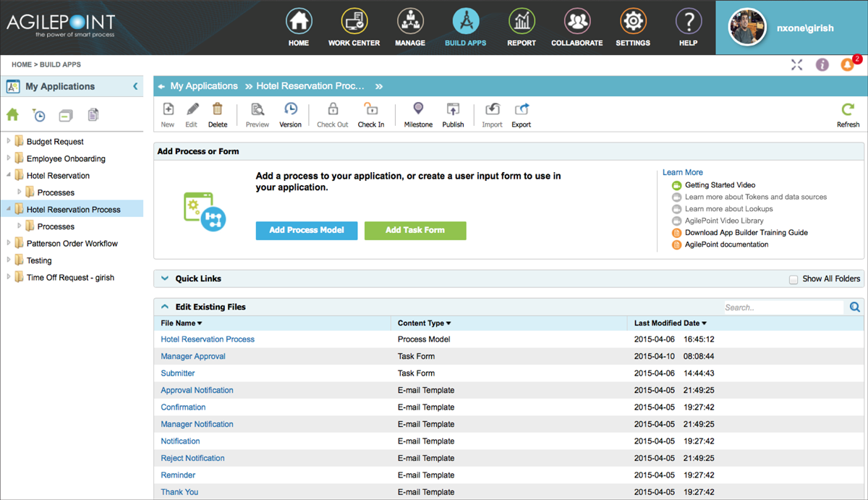
Task: Open notifications via the bell icon
Action: 847,64
